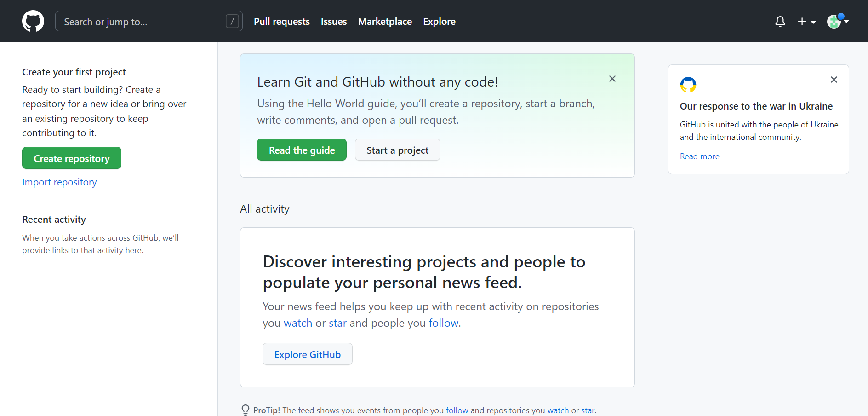Open Read more about Ukraine response
The image size is (868, 416).
tap(699, 156)
